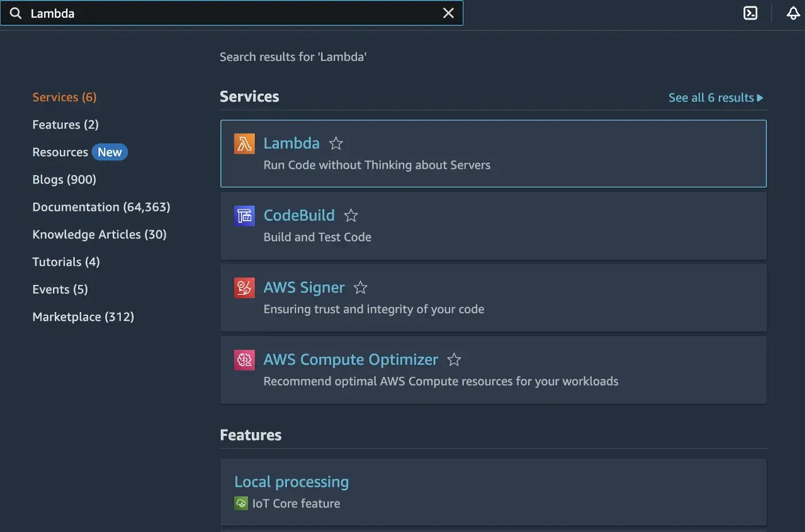Select Services (6) category
Image resolution: width=805 pixels, height=532 pixels.
(64, 97)
